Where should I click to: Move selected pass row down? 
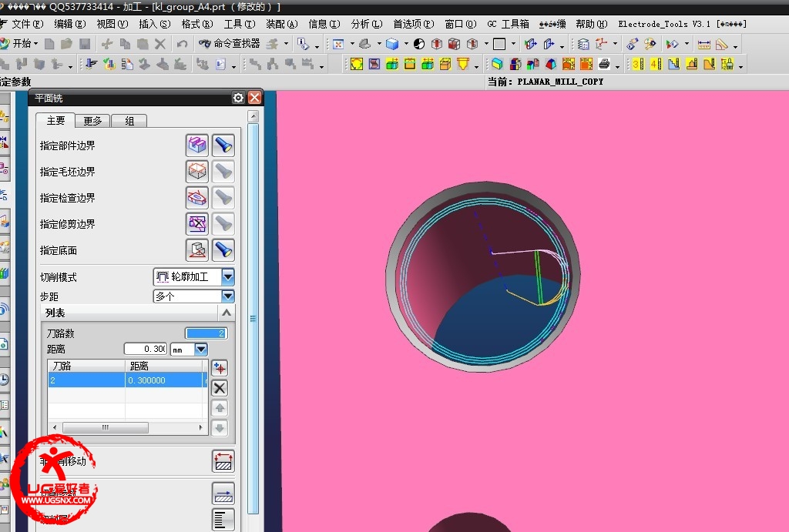pyautogui.click(x=220, y=428)
